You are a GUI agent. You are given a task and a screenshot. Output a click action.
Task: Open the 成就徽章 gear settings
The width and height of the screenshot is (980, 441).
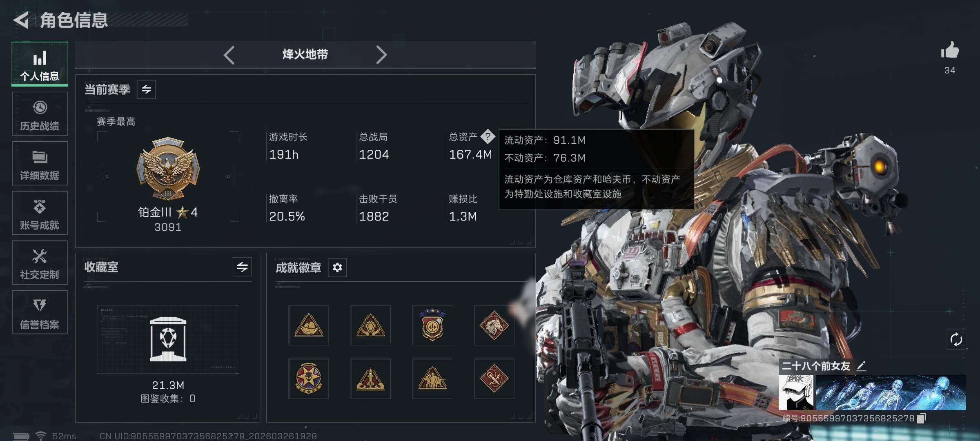tap(337, 267)
